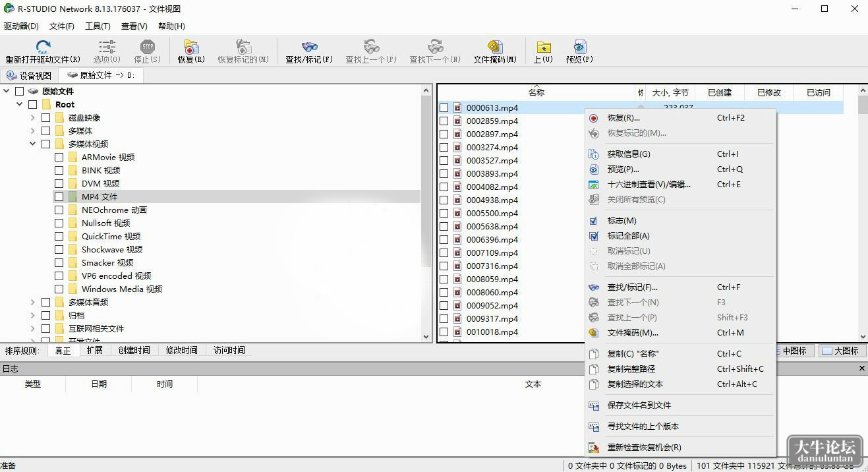Expand the 磁盘映像 folder node
This screenshot has width=868, height=472.
click(x=33, y=117)
